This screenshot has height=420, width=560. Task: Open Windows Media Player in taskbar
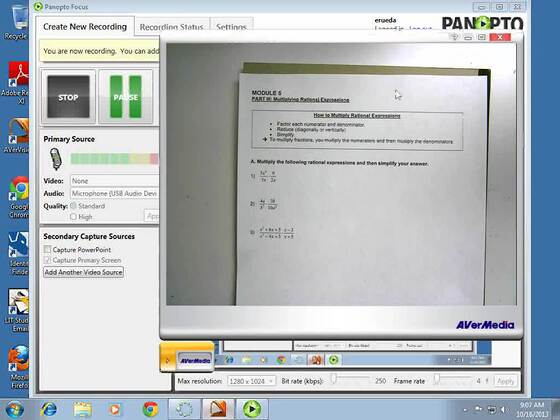[115, 409]
